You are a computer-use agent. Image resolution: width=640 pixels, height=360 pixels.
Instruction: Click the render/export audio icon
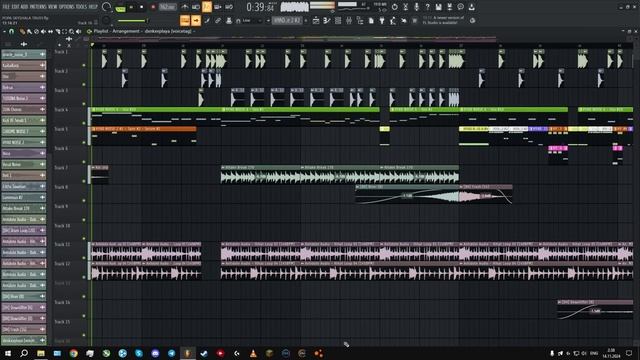click(x=449, y=7)
